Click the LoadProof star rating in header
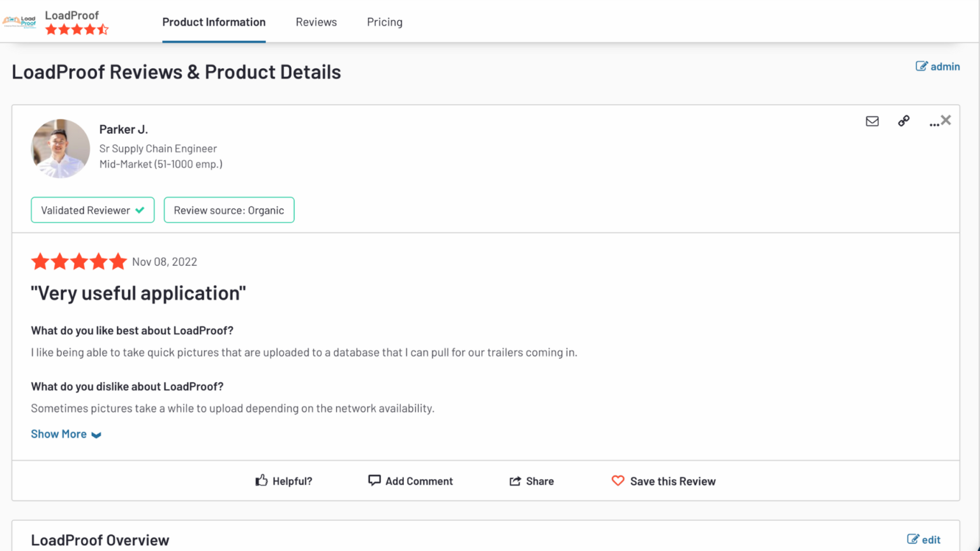 pos(77,29)
